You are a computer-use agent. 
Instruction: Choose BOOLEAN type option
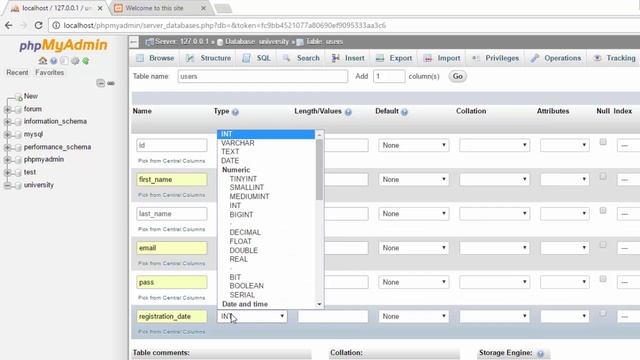pyautogui.click(x=247, y=286)
